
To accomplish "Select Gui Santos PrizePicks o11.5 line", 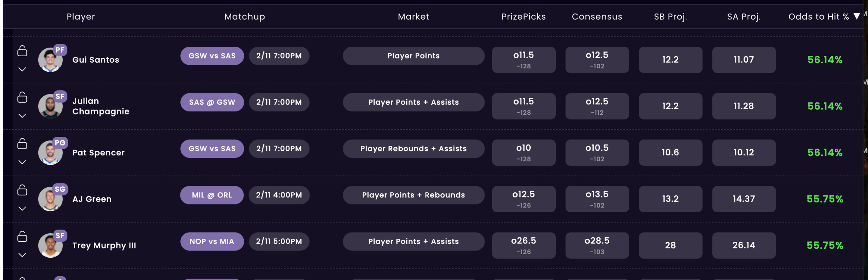I will (524, 60).
